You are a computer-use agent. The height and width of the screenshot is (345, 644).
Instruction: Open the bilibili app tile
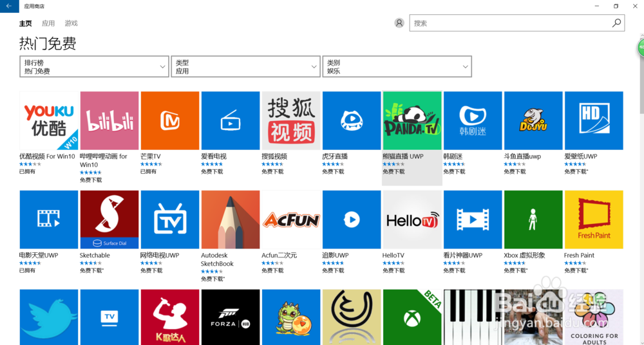tap(109, 120)
